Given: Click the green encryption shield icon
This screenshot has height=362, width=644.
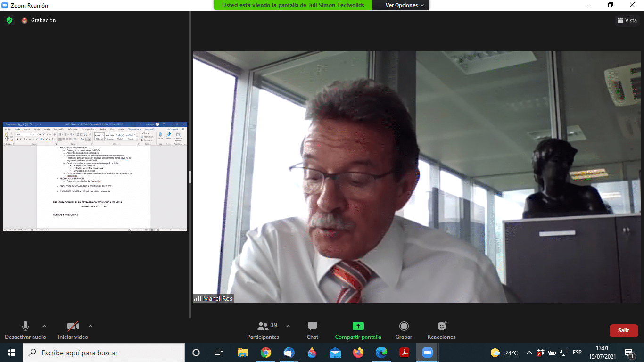Looking at the screenshot, I should pos(9,20).
